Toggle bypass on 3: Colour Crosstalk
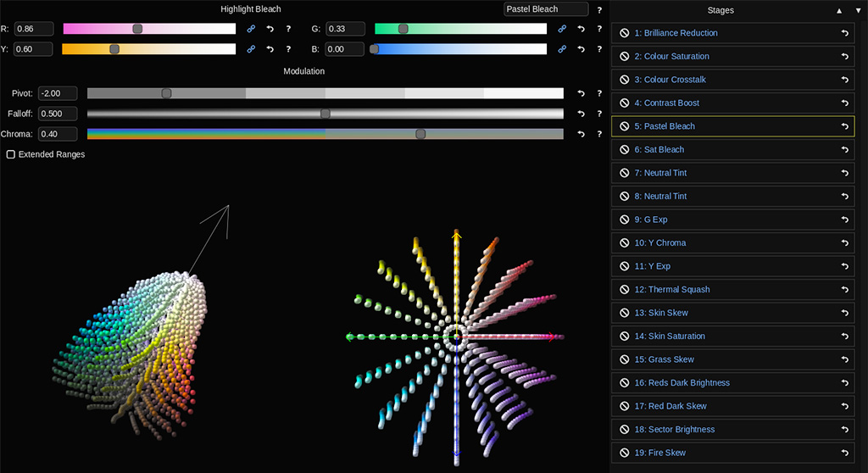868x473 pixels. coord(625,80)
